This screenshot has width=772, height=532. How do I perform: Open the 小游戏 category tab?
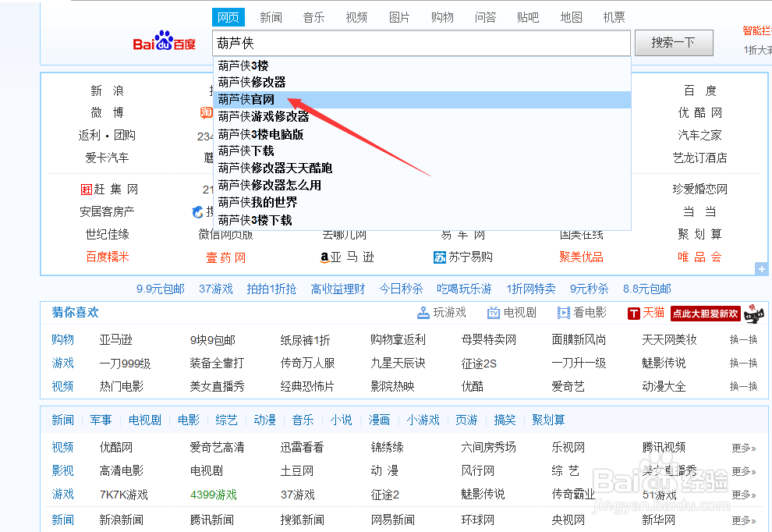423,420
